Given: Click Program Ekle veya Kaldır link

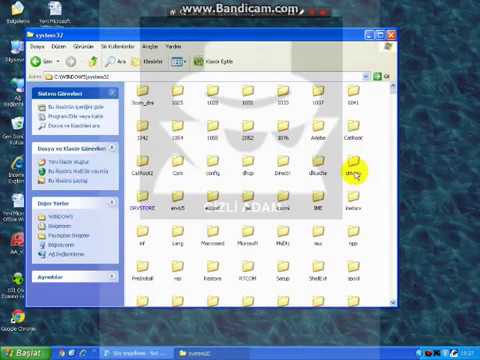Looking at the screenshot, I should (76, 116).
